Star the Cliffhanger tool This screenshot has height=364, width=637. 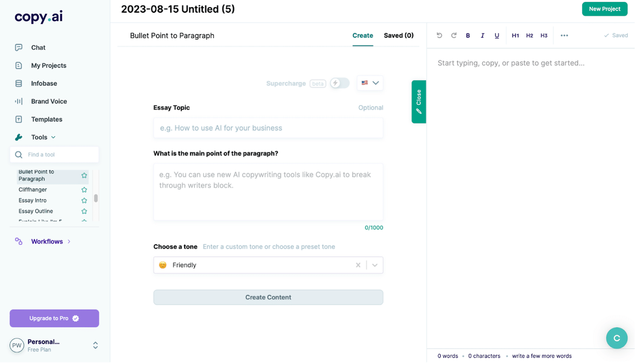pos(84,190)
